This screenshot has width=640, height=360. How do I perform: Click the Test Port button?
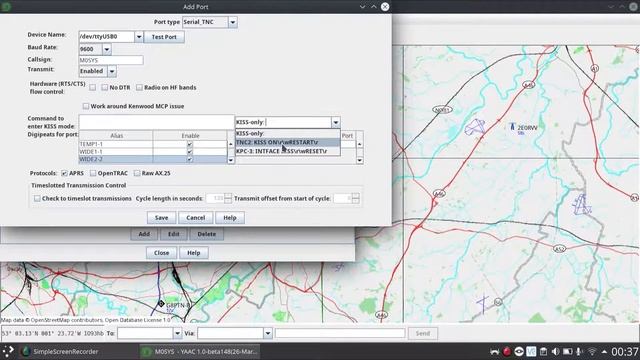point(164,37)
